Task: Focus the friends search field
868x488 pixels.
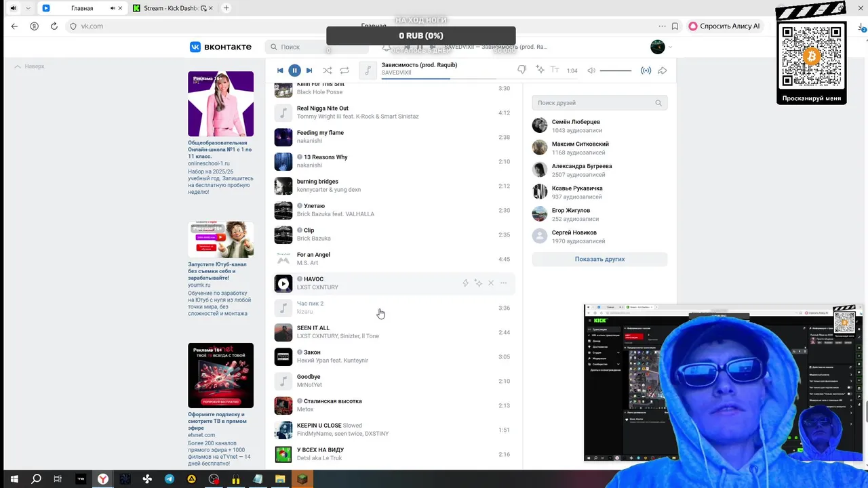Action: (599, 103)
